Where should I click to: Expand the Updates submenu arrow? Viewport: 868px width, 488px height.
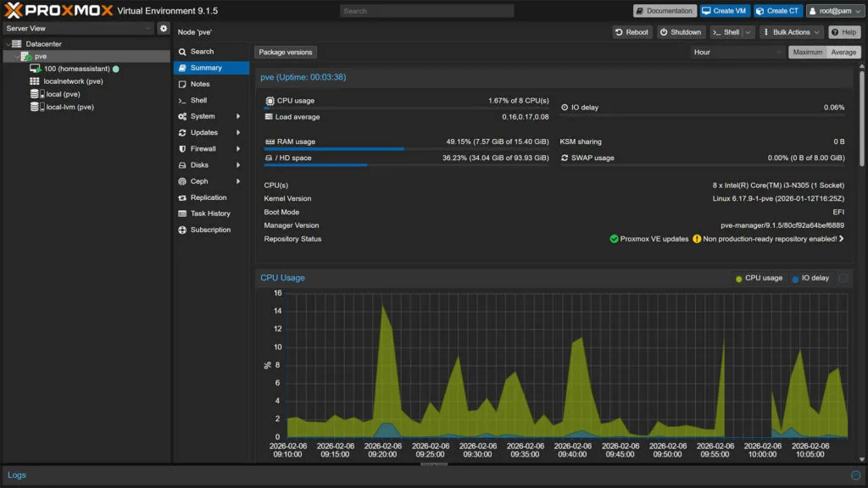pos(238,133)
